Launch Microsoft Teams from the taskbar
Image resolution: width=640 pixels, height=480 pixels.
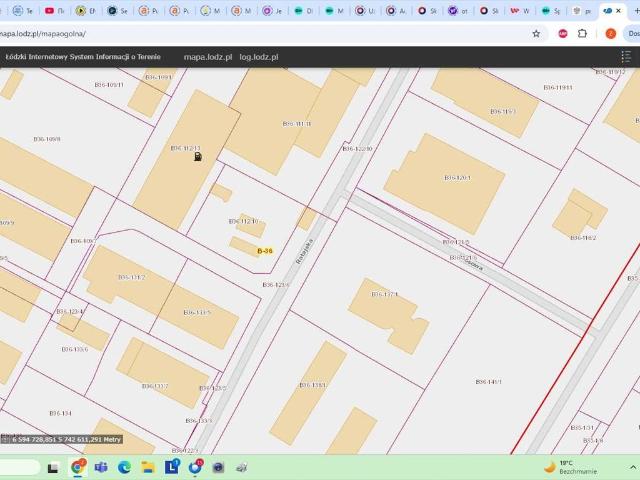(101, 467)
